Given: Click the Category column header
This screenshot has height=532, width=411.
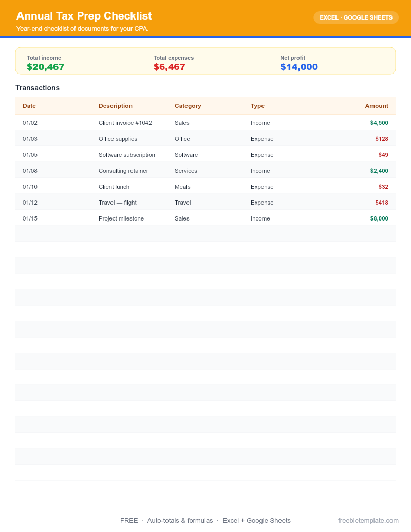Looking at the screenshot, I should [x=188, y=106].
